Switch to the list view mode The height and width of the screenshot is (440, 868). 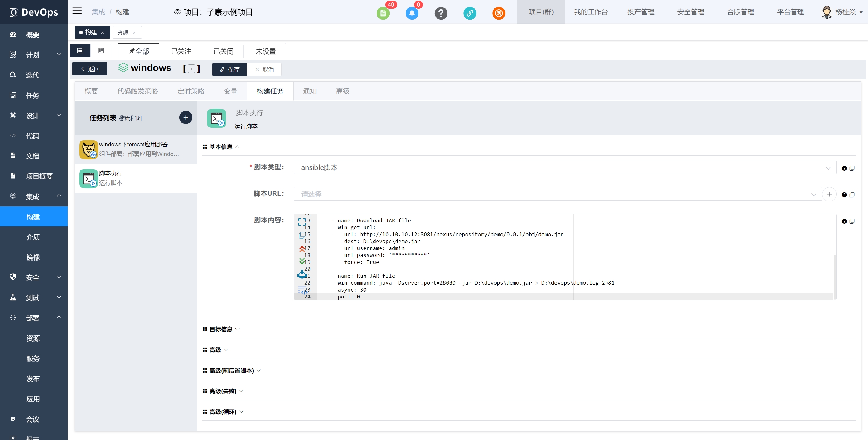[80, 51]
